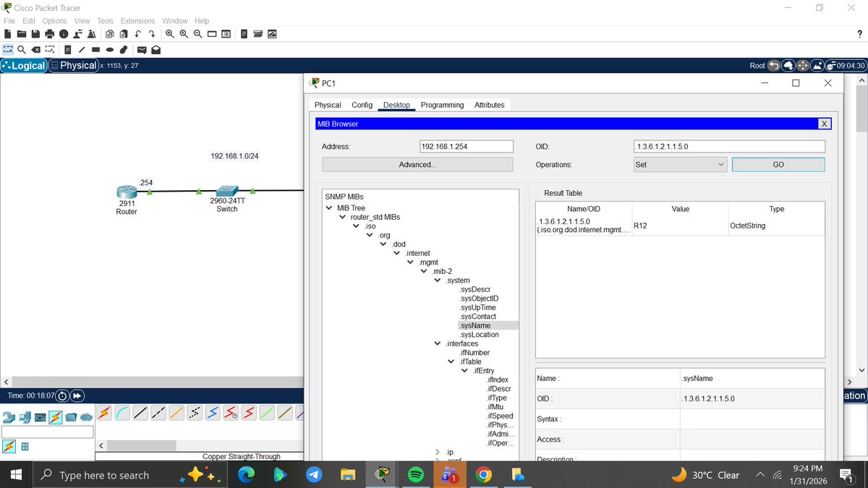This screenshot has width=868, height=488.
Task: Click the R12 value in Result Table
Action: coord(640,226)
